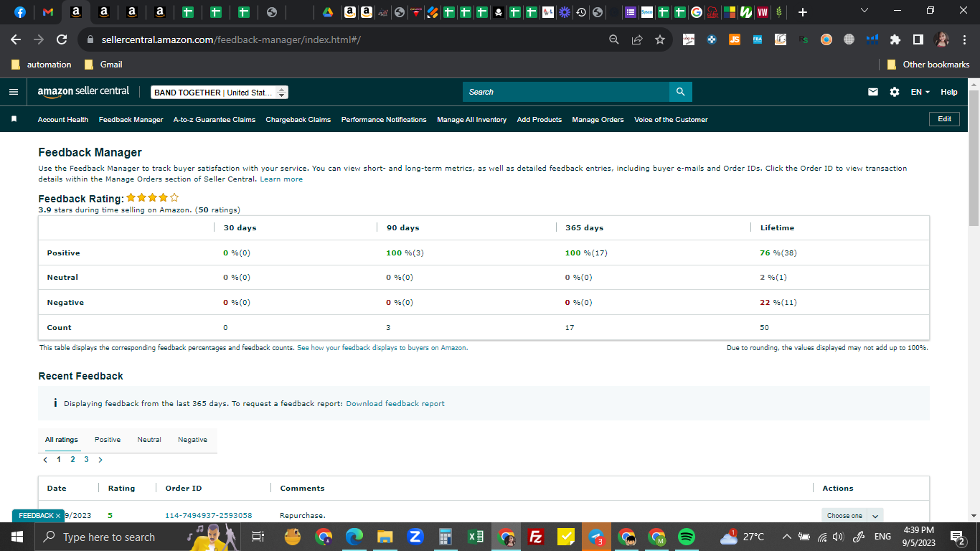Click the bookmark flag icon in the navigation bar
Viewport: 980px width, 551px height.
point(14,119)
